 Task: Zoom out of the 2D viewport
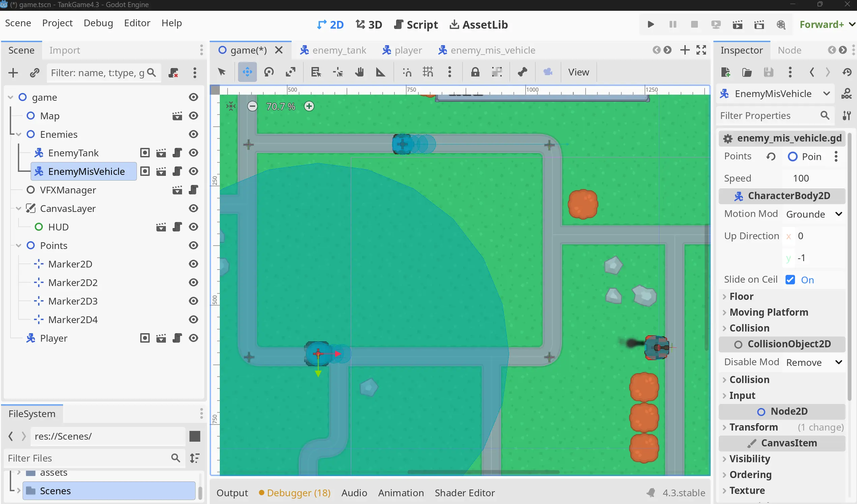tap(252, 106)
